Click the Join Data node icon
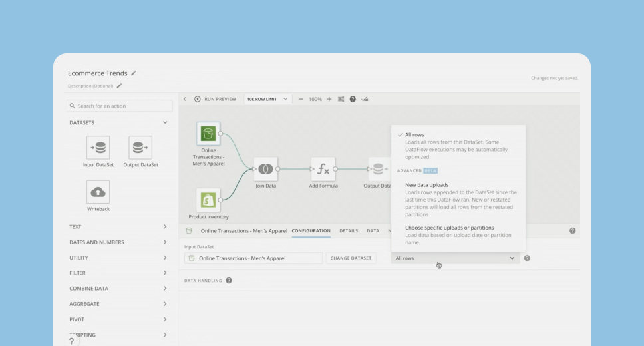The image size is (644, 346). tap(265, 169)
